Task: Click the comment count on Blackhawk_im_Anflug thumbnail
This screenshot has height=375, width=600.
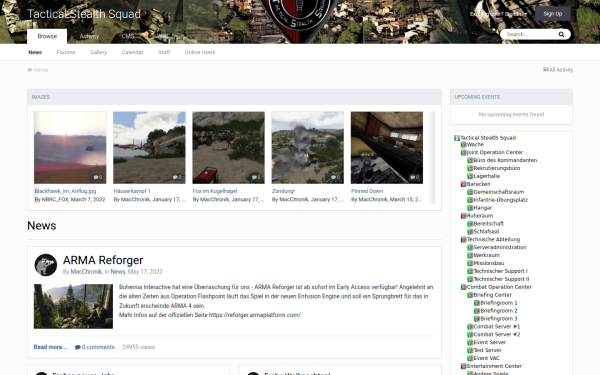Action: point(98,178)
